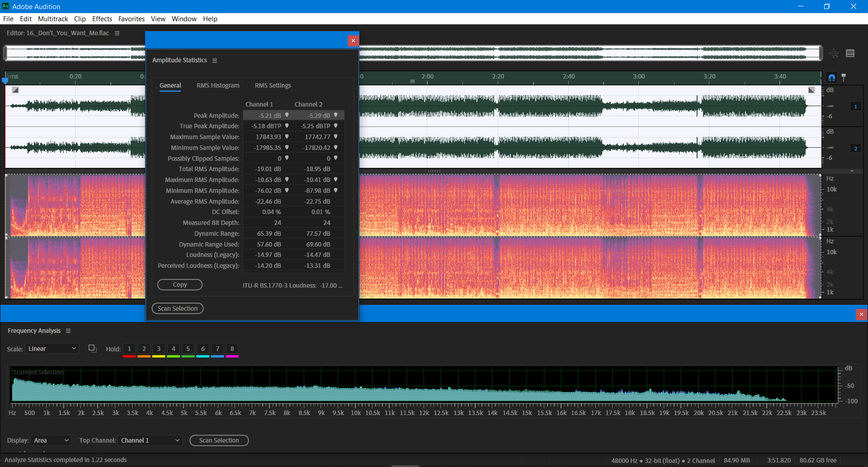This screenshot has height=467, width=868.
Task: Open the Display dropdown showing Area
Action: pyautogui.click(x=51, y=440)
